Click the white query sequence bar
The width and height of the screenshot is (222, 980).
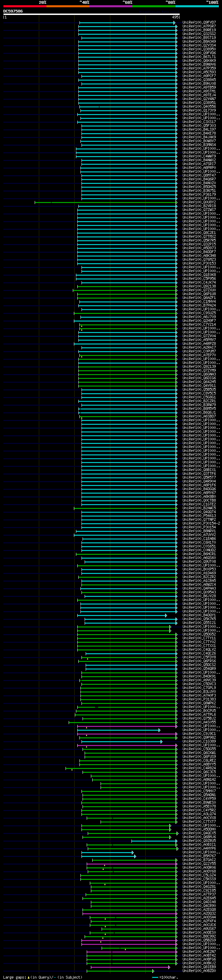tap(92, 14)
